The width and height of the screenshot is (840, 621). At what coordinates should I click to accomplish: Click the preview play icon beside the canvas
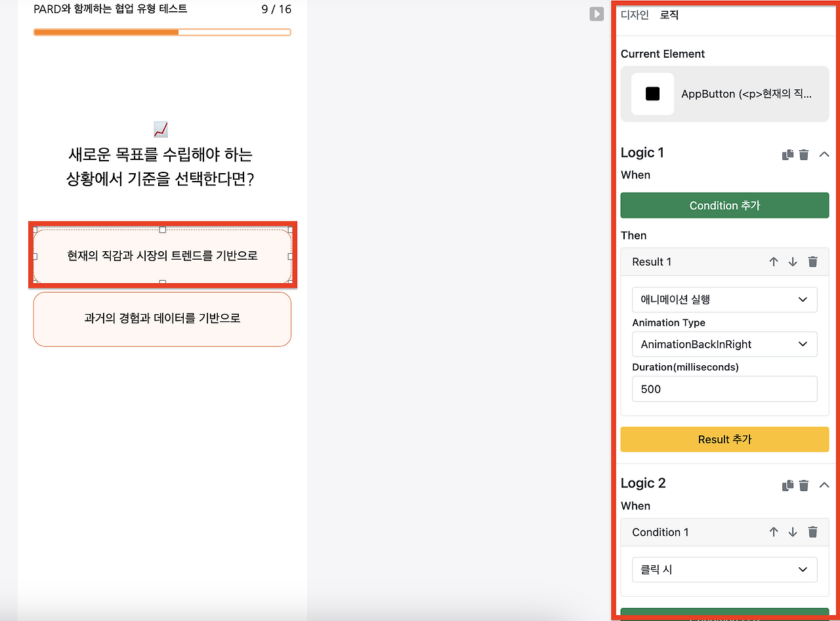pos(597,13)
